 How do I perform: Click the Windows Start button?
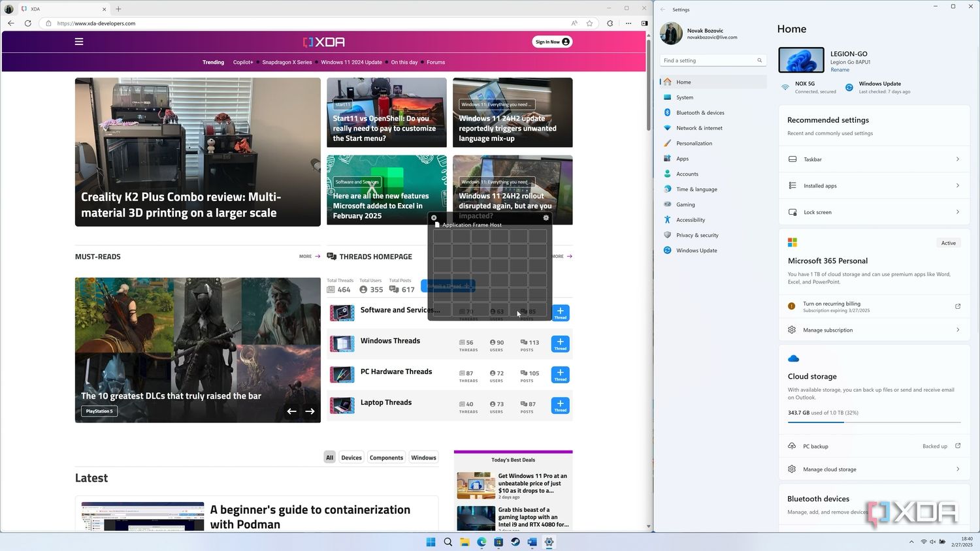[431, 542]
